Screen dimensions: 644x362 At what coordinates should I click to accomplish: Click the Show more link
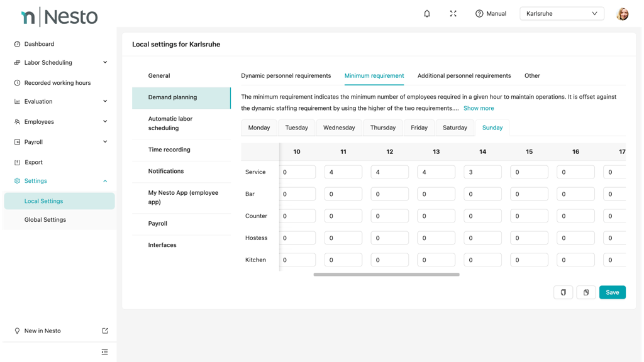tap(479, 108)
